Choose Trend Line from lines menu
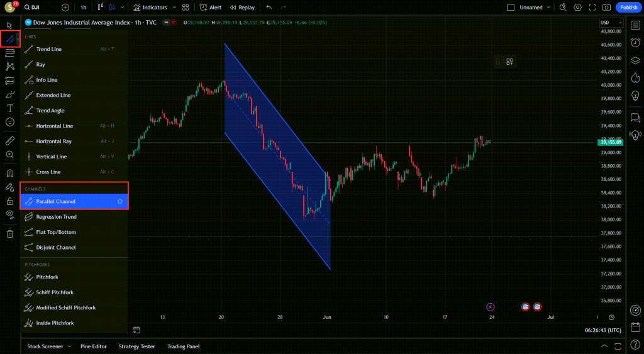 click(74, 49)
